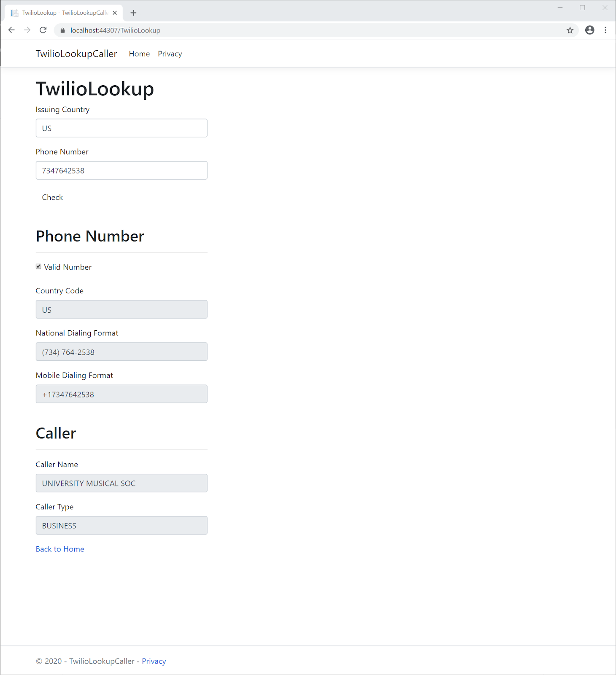Click the address bar URL

[x=115, y=30]
